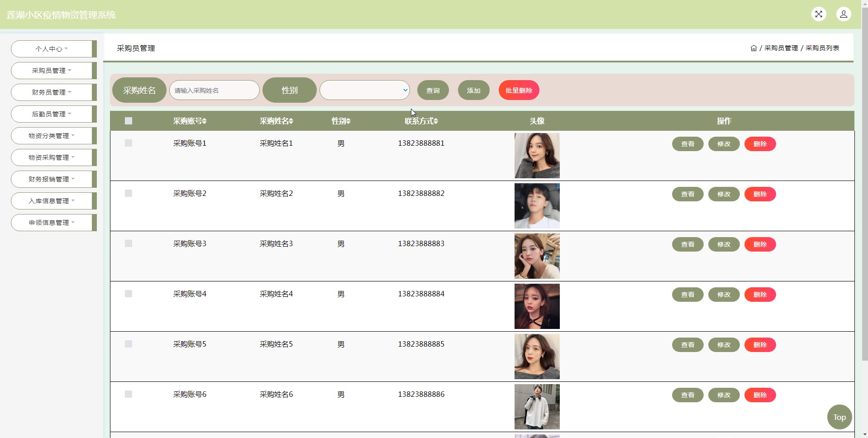This screenshot has height=438, width=868.
Task: View details of 采购账号3
Action: 688,244
